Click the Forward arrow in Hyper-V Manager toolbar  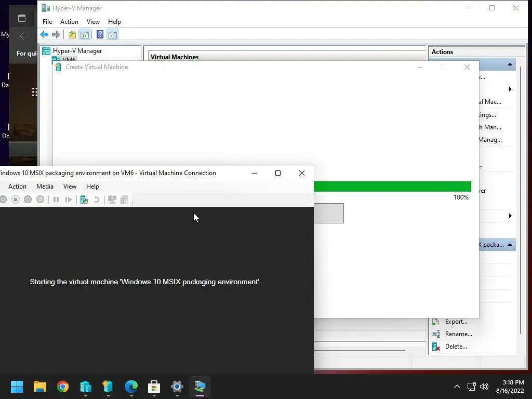coord(56,34)
